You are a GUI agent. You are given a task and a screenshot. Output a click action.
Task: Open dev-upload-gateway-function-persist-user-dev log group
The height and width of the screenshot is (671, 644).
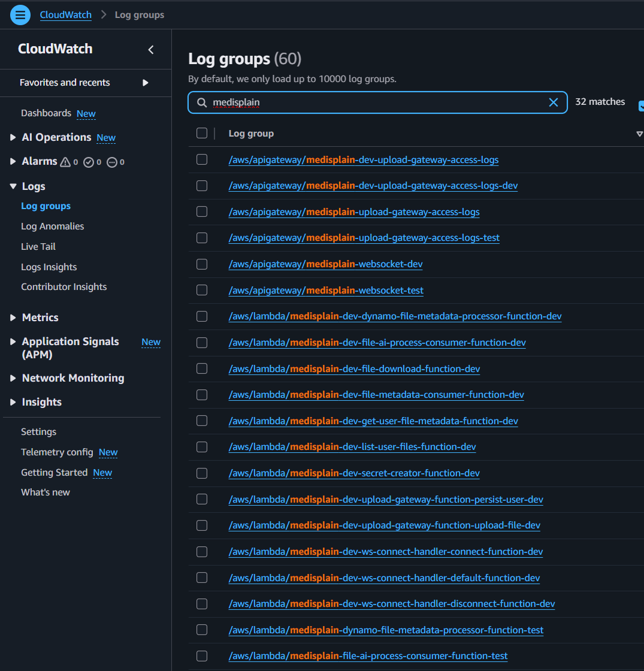(386, 500)
